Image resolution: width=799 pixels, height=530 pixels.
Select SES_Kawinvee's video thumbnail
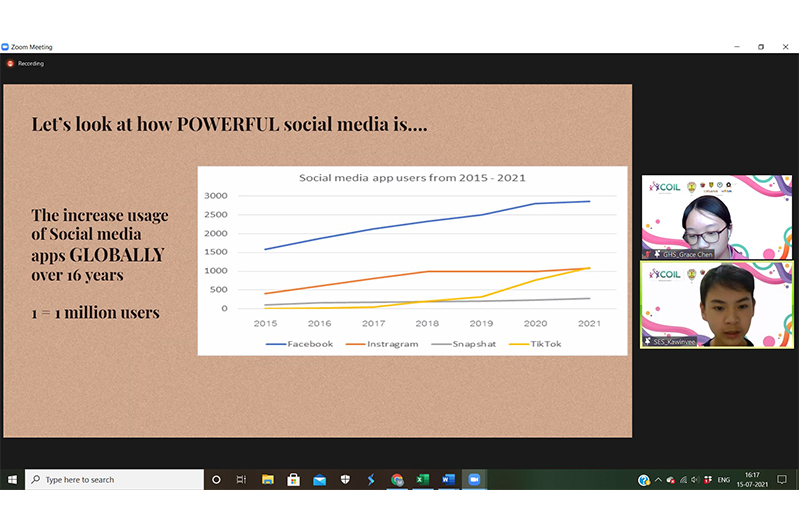(x=716, y=305)
